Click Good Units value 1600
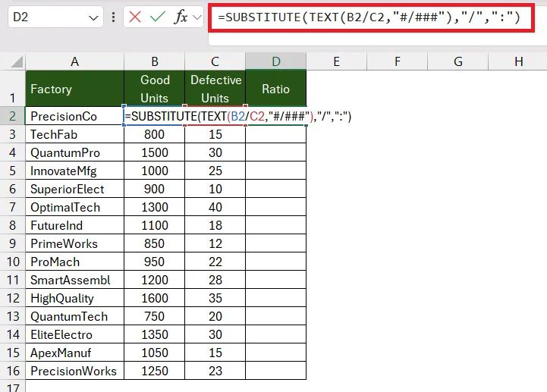The width and height of the screenshot is (547, 392). click(x=155, y=298)
